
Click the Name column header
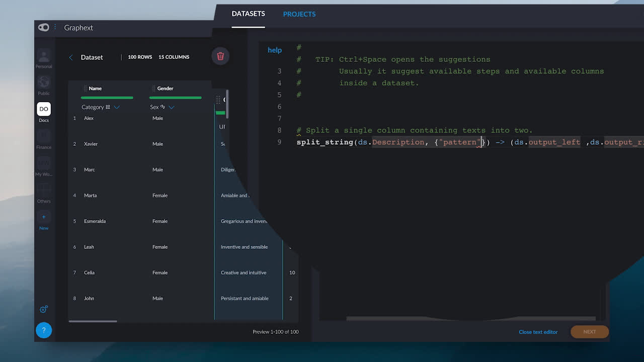pyautogui.click(x=95, y=88)
